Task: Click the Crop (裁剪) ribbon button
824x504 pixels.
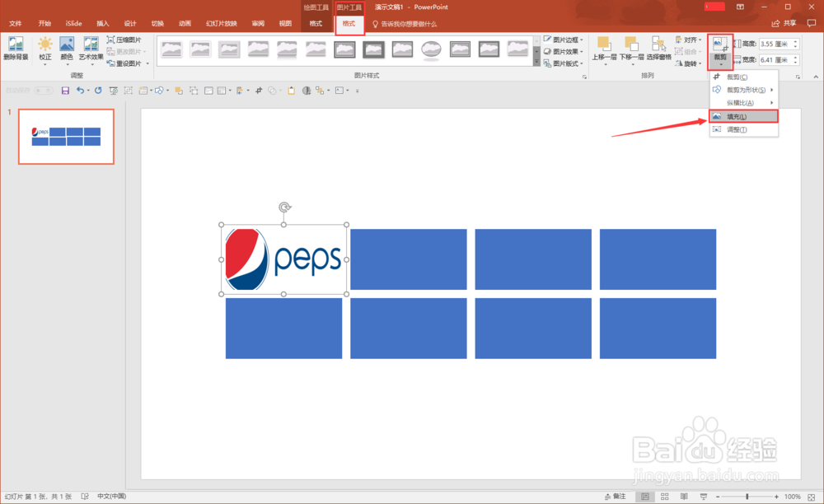Action: pos(720,52)
